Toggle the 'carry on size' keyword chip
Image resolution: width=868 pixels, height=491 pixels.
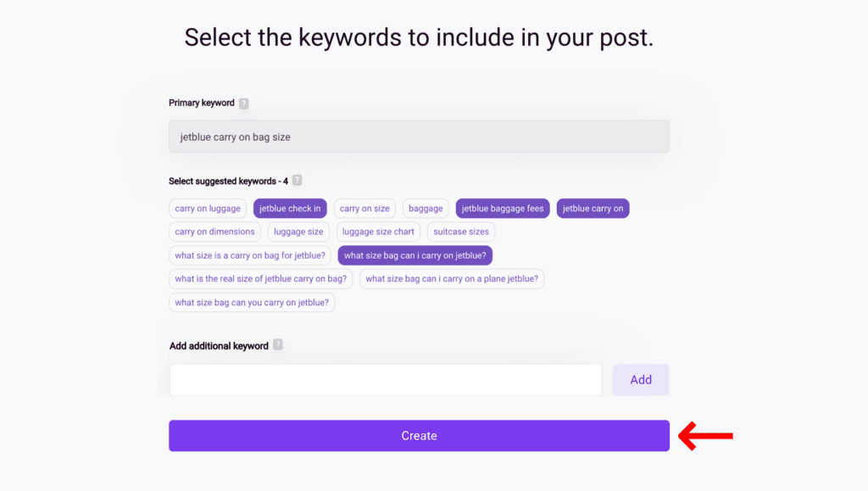pos(364,209)
